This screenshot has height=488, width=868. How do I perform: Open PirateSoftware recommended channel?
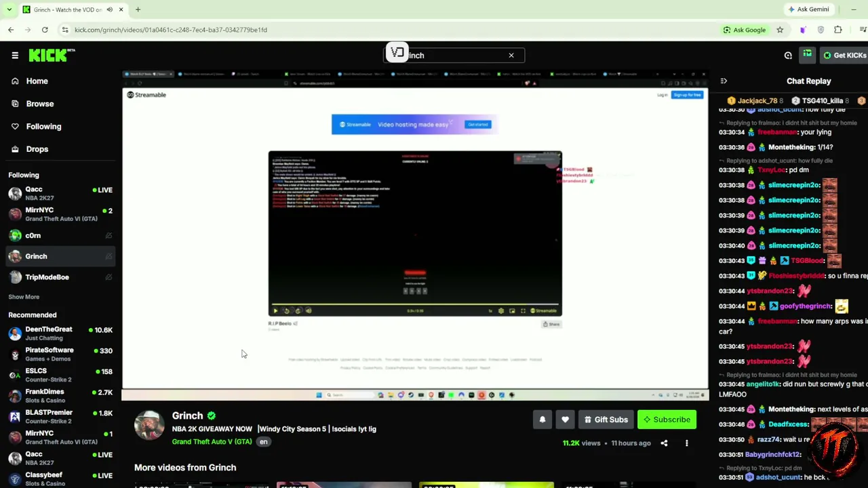click(x=60, y=354)
